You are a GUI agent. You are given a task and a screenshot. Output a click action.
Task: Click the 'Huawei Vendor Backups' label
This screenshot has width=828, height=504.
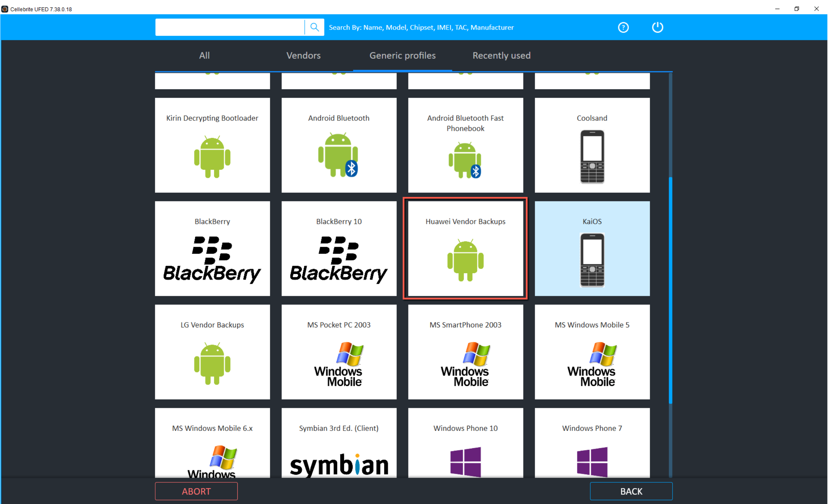coord(465,221)
